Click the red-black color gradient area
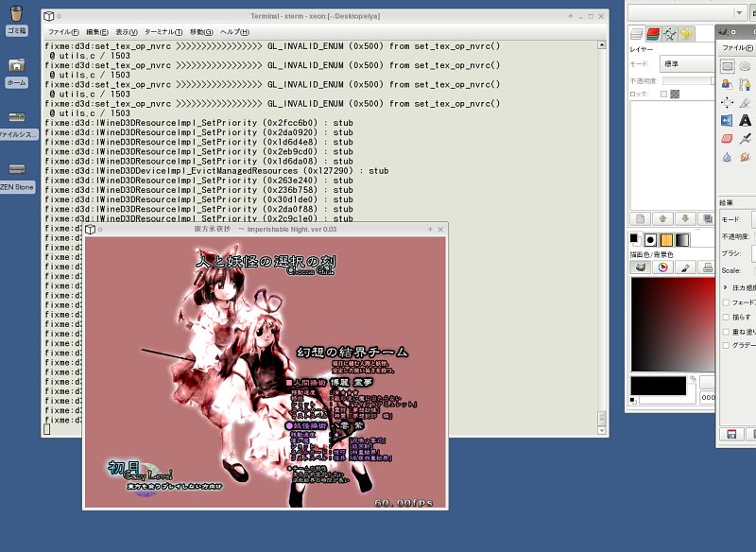Viewport: 756px width, 552px height. click(673, 324)
